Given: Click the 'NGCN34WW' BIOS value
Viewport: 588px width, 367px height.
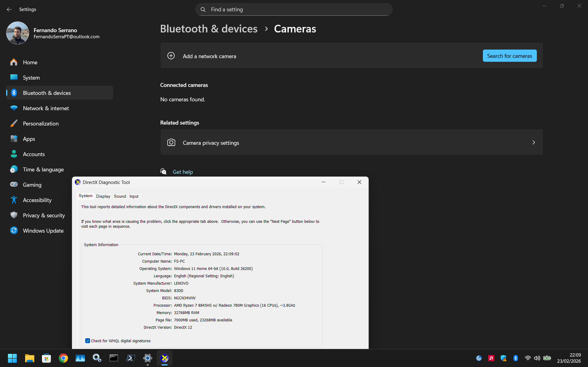Looking at the screenshot, I should (185, 298).
